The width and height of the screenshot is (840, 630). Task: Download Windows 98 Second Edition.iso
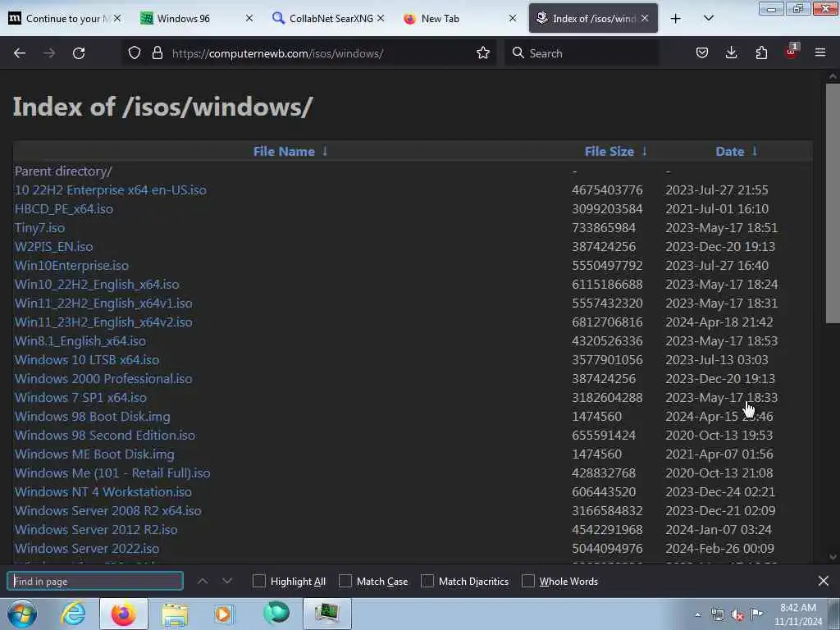[105, 435]
